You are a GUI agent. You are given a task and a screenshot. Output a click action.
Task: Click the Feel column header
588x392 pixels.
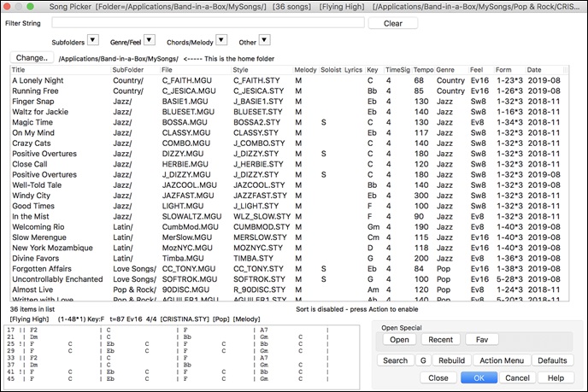coord(481,70)
